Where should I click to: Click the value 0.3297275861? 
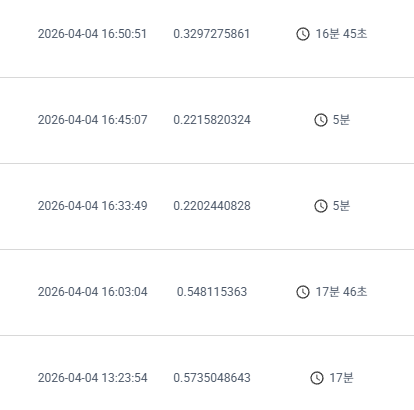tap(212, 34)
